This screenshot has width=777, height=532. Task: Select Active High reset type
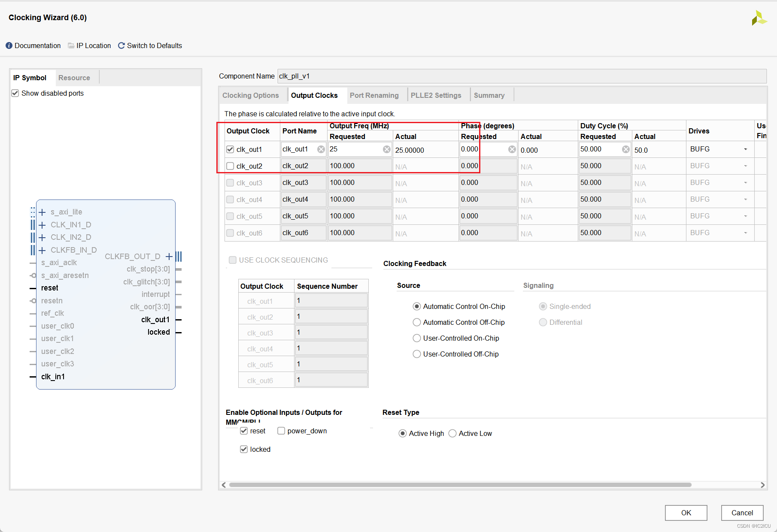click(403, 433)
